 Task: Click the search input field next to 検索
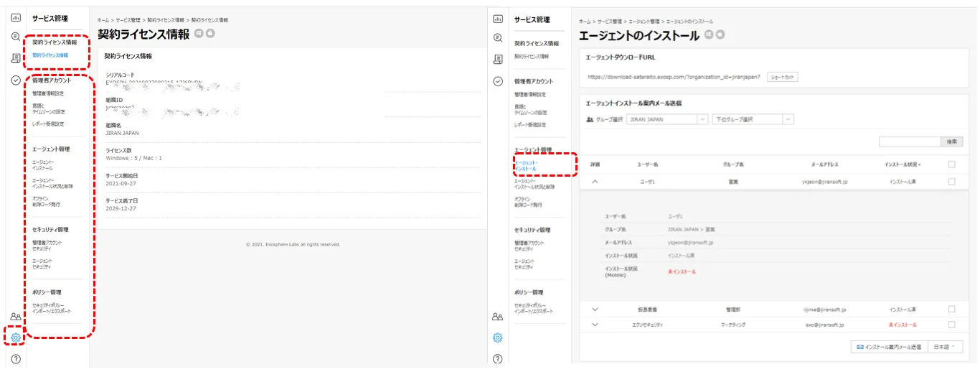click(x=909, y=141)
